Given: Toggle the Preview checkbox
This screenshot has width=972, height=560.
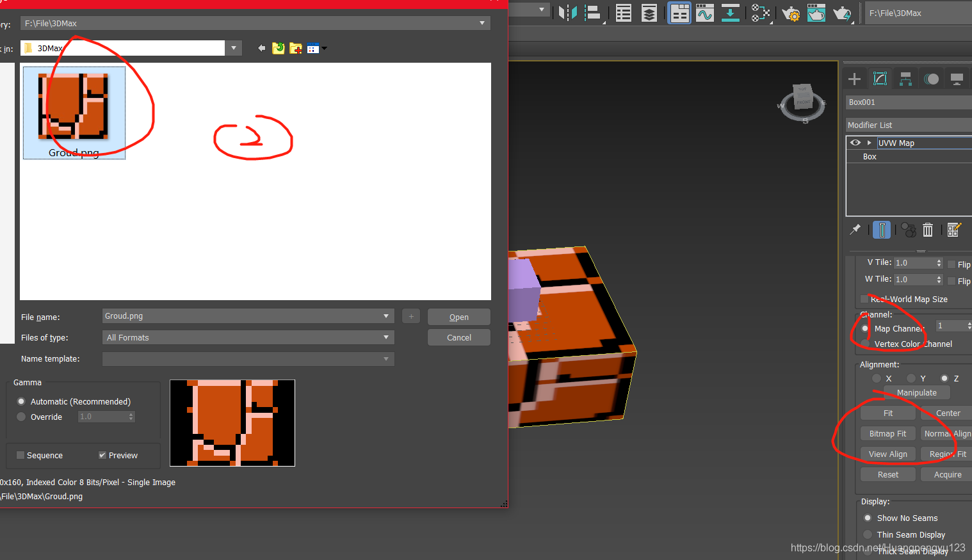Looking at the screenshot, I should click(102, 455).
